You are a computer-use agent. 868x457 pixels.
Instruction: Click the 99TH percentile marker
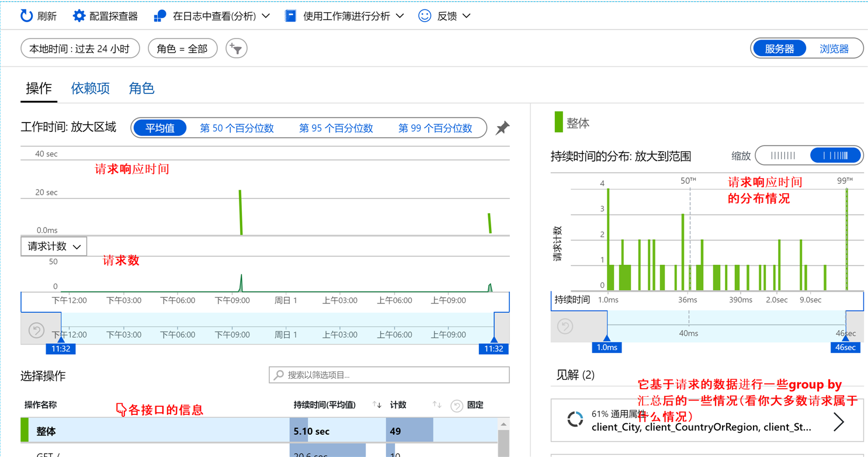coord(846,180)
